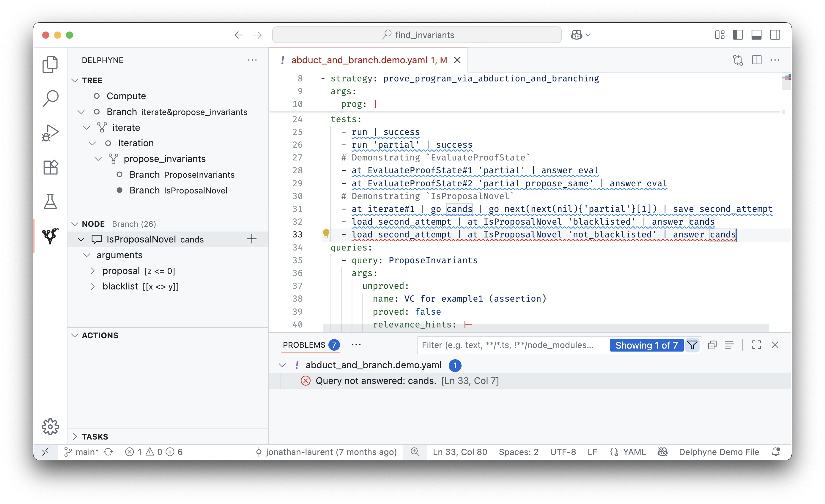Toggle the secondary sidebar visibility
Image resolution: width=825 pixels, height=504 pixels.
point(775,34)
